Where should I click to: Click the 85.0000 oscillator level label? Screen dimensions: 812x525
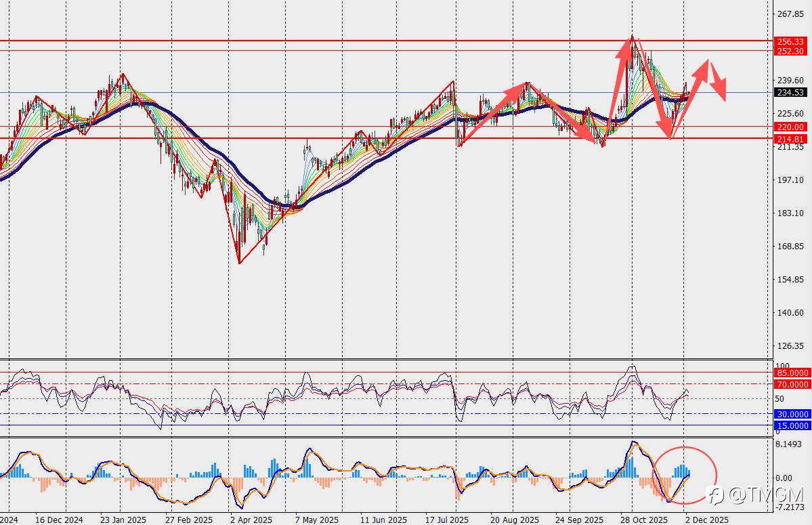792,373
